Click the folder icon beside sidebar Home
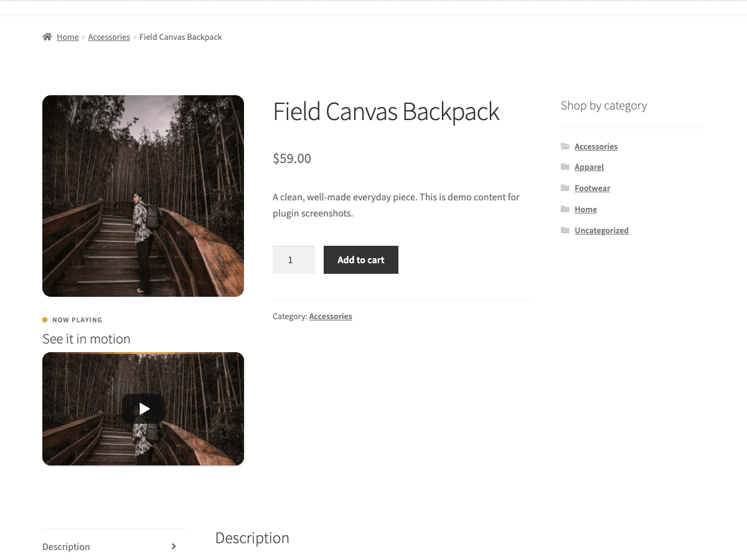This screenshot has width=747, height=560. pyautogui.click(x=565, y=209)
